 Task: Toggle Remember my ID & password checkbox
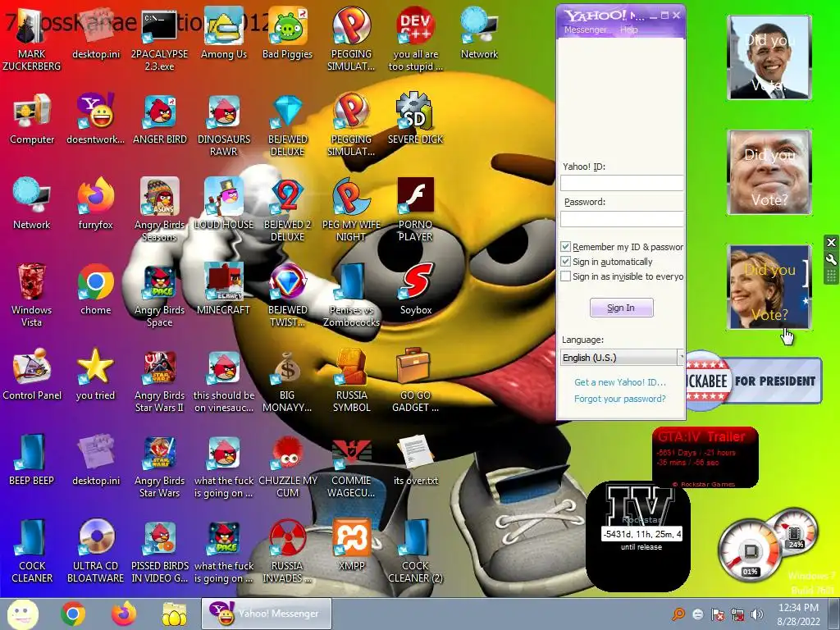(x=565, y=246)
